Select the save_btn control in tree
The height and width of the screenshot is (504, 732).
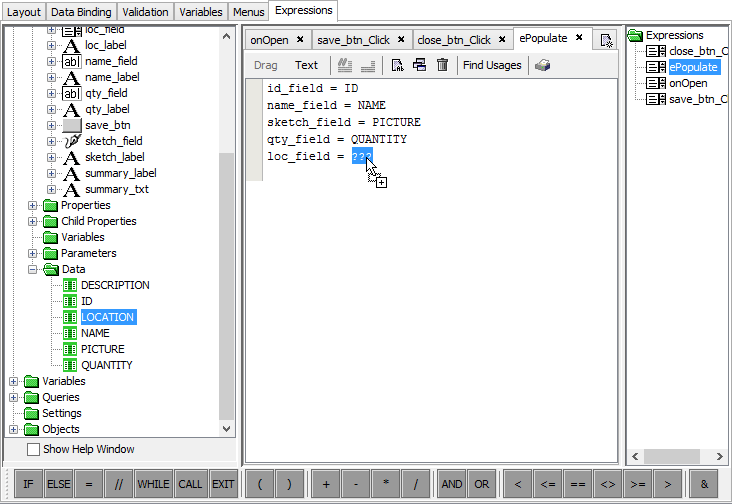[107, 125]
